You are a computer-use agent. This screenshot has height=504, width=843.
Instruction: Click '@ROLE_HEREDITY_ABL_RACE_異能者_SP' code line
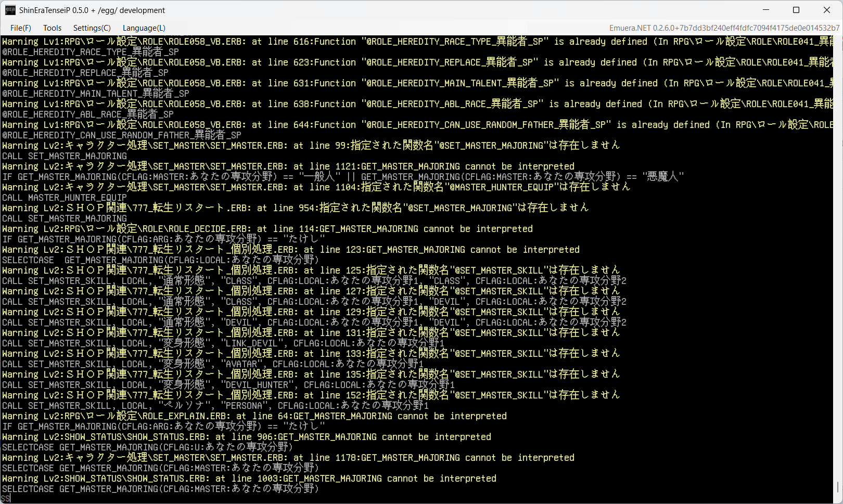(x=88, y=114)
